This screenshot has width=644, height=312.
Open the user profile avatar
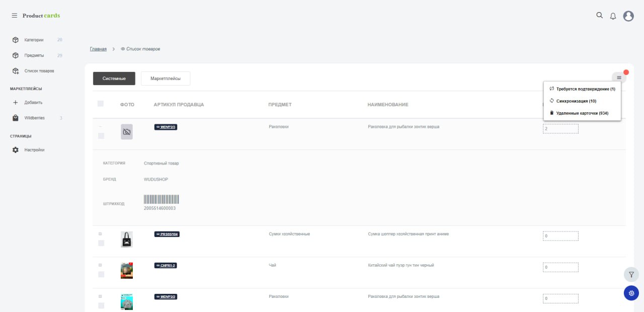click(628, 16)
